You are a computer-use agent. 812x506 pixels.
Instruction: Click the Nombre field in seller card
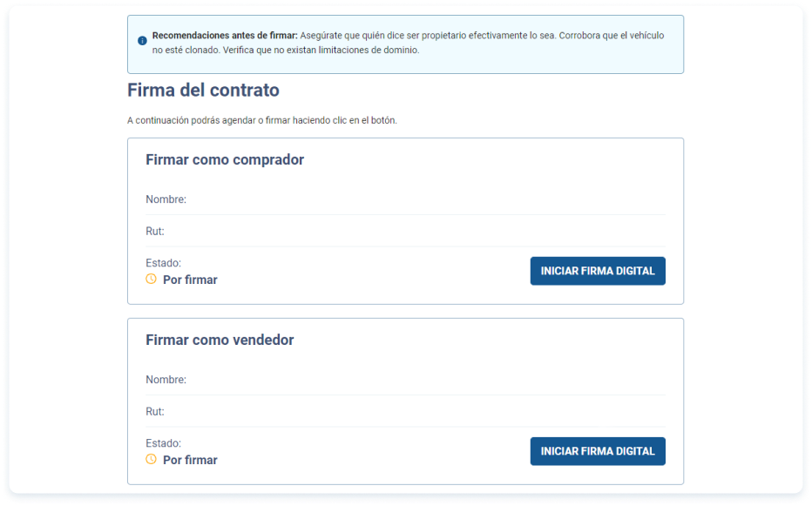pos(166,380)
